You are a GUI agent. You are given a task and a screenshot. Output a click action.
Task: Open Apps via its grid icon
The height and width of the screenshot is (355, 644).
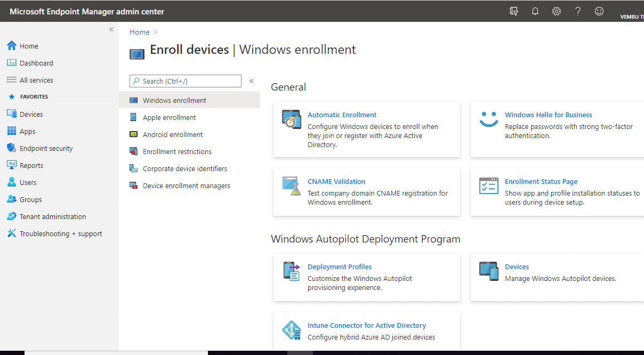[x=12, y=131]
